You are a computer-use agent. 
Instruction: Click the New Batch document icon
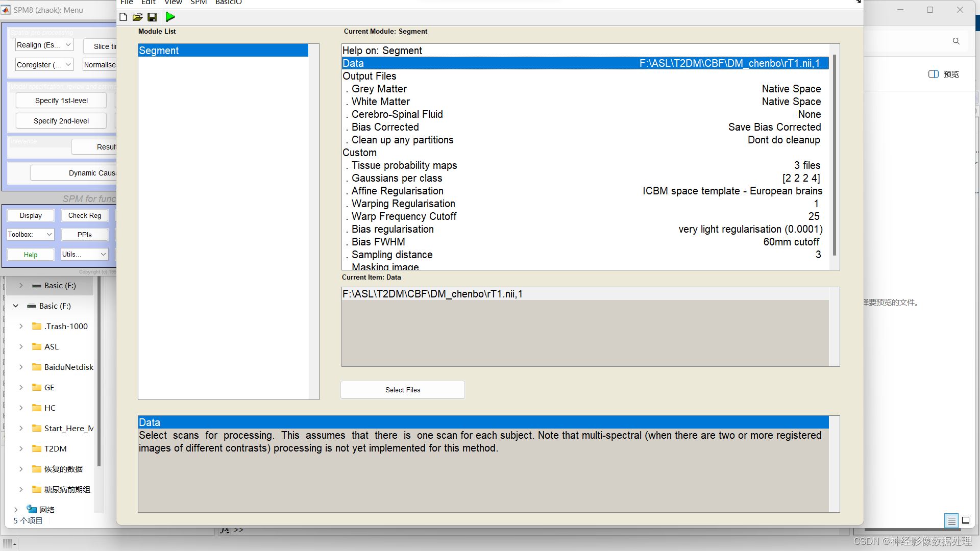pyautogui.click(x=123, y=17)
